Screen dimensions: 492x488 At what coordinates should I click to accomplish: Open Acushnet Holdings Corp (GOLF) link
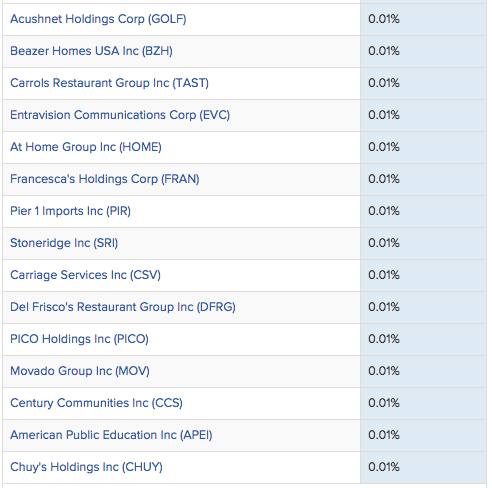98,19
